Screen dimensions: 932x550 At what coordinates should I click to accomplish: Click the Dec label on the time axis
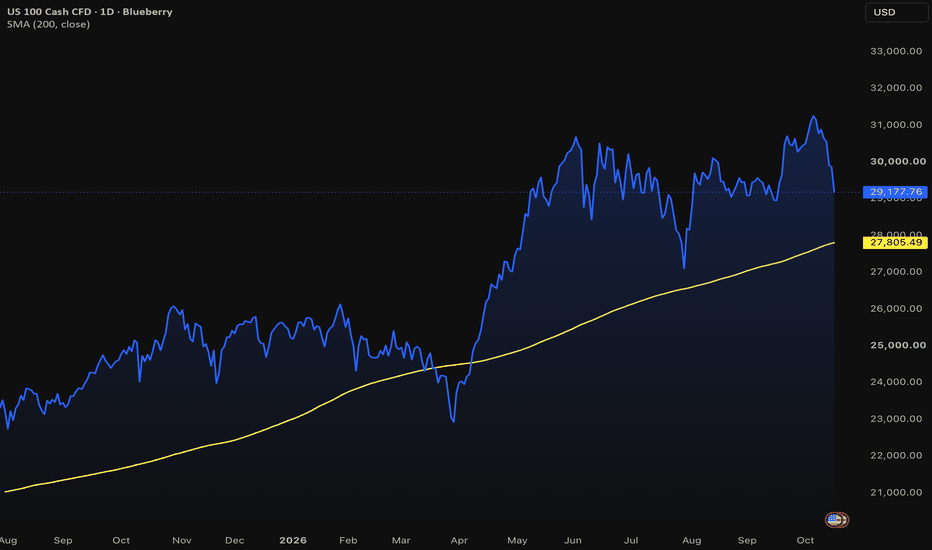pos(235,540)
